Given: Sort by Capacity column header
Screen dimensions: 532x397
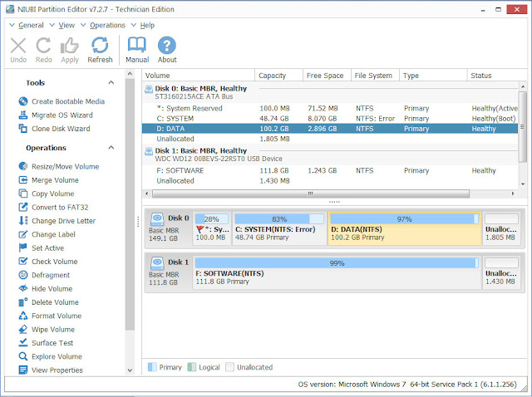Looking at the screenshot, I should click(x=278, y=76).
